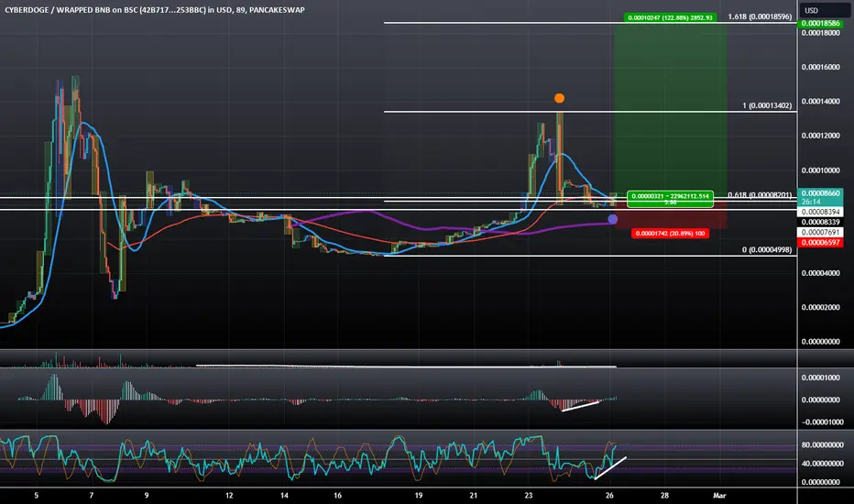Select the white trendline on the MACD histogram
Image resolution: width=854 pixels, height=504 pixels.
581,406
